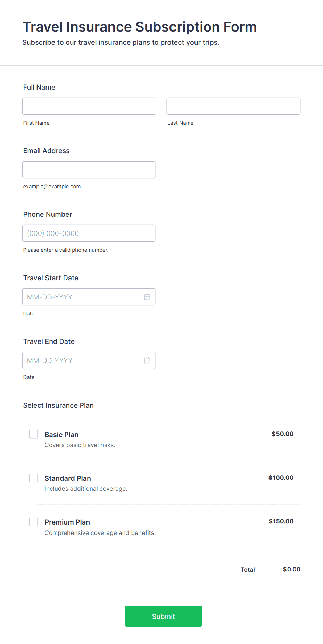Click the Total amount $0.00
This screenshot has width=323, height=644.
point(291,569)
